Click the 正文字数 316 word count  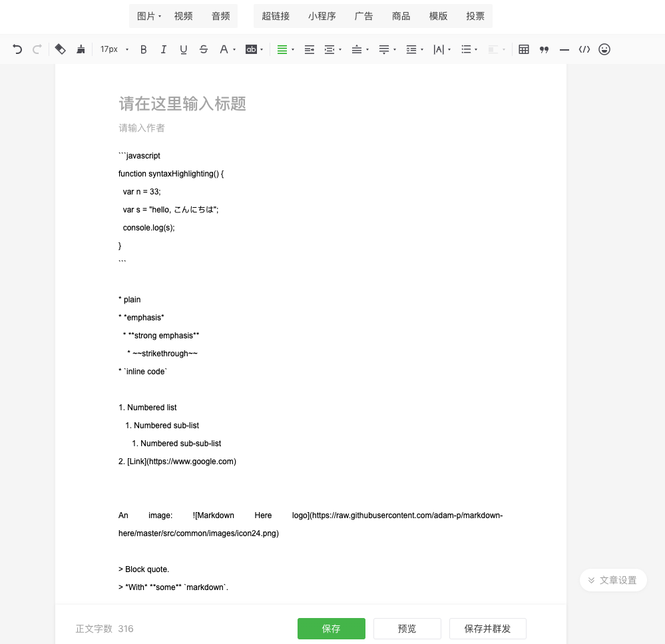click(x=105, y=629)
